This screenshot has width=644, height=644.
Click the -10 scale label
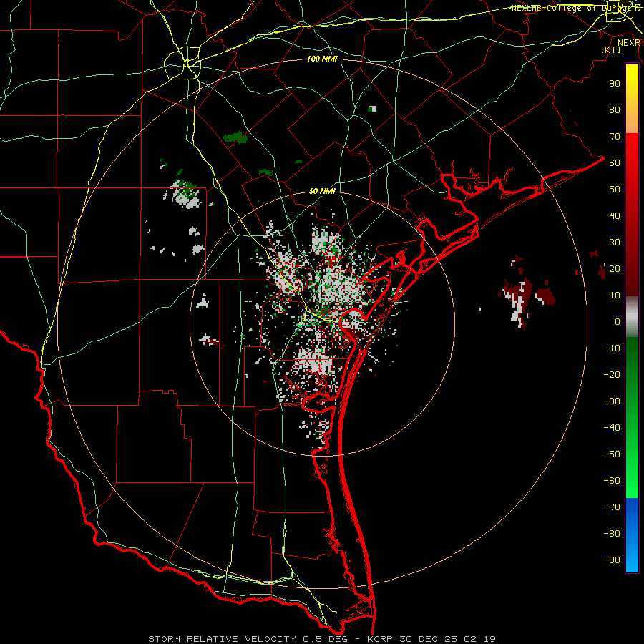pos(612,348)
